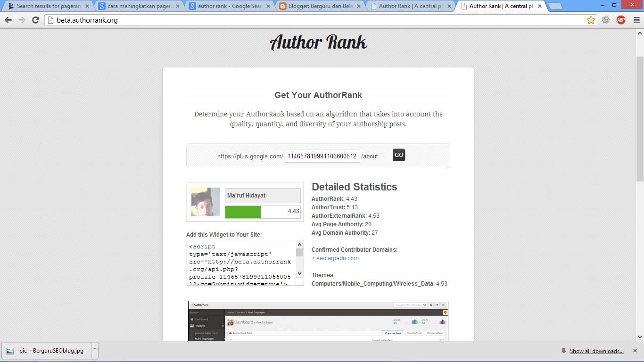The height and width of the screenshot is (362, 644).
Task: Close the 'author rank - Google Search' tab
Action: (x=268, y=7)
